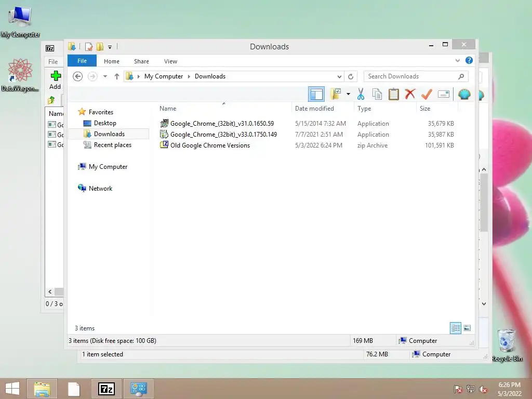Open My Computer desktop icon

tap(20, 22)
